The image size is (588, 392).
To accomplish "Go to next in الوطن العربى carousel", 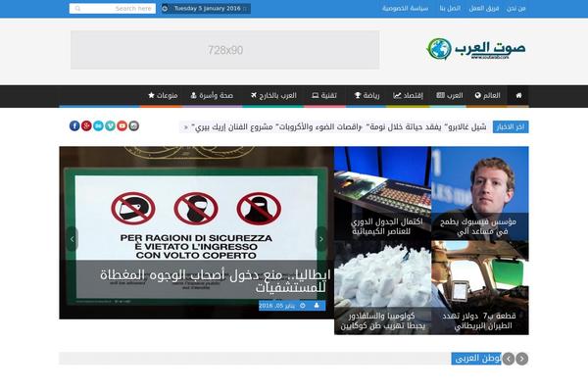I will (521, 359).
